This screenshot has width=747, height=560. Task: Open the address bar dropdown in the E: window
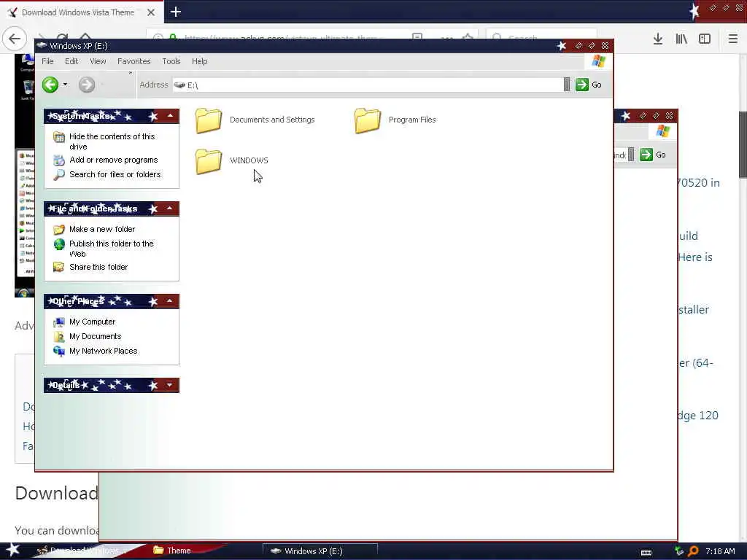(566, 85)
